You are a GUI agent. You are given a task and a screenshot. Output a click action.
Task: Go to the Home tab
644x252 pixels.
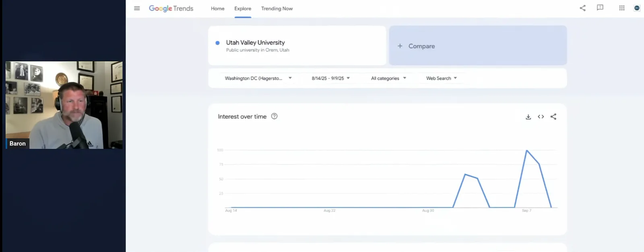click(x=218, y=8)
